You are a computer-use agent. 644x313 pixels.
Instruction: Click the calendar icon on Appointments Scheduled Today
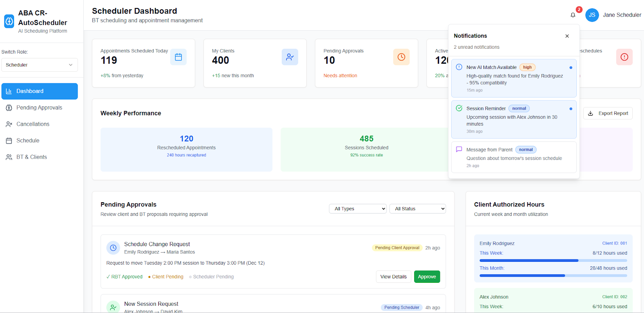coord(178,57)
